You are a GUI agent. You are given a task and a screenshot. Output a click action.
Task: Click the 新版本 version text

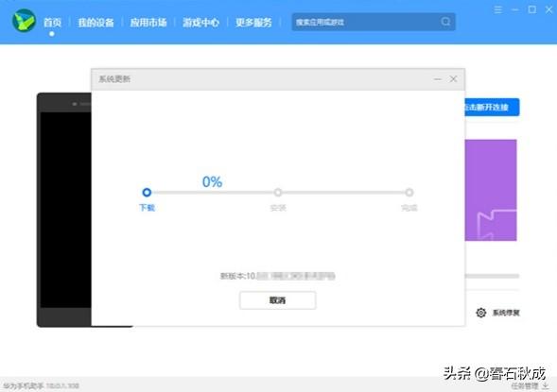click(277, 276)
